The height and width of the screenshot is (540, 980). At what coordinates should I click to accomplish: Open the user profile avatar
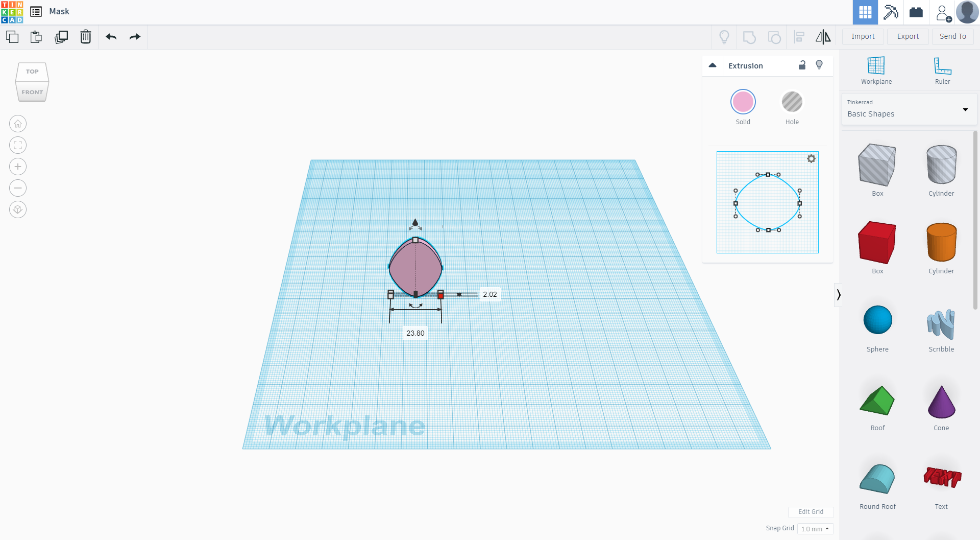[x=967, y=12]
